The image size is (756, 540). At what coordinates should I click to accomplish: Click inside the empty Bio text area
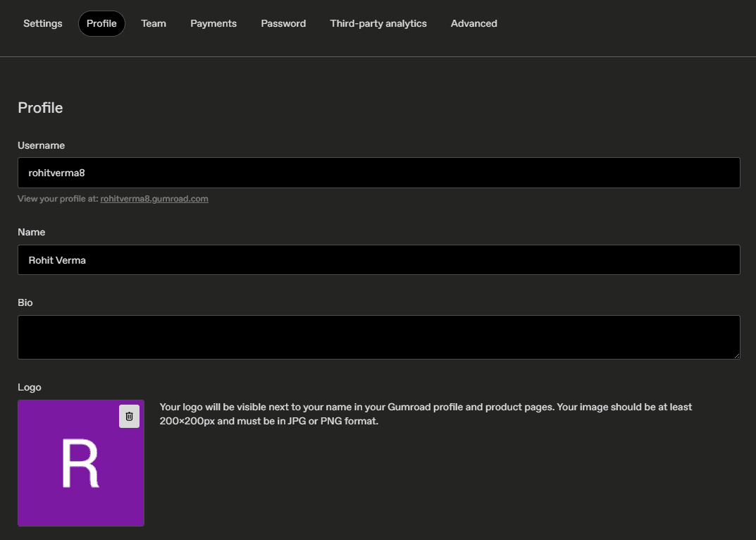tap(378, 336)
